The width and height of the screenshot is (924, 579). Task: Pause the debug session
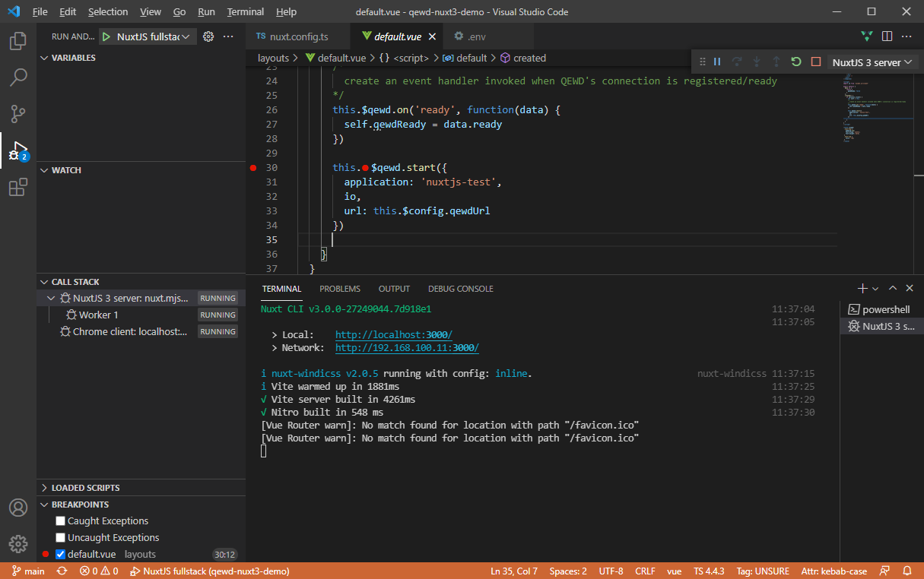[717, 62]
